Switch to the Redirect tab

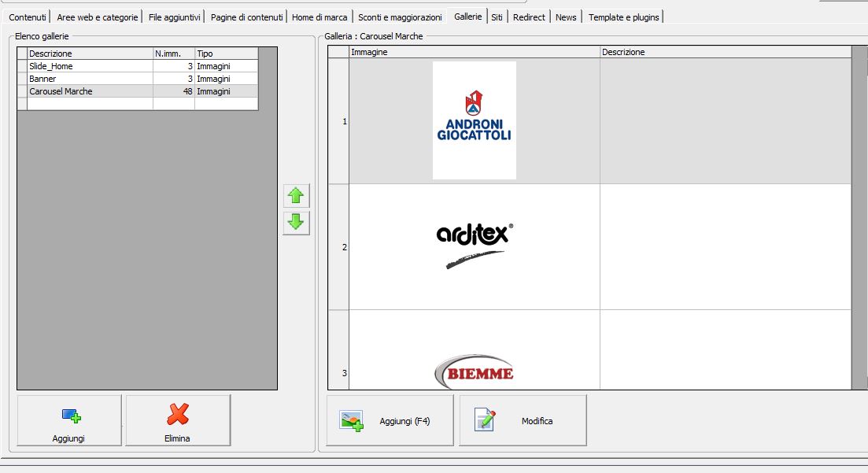529,17
